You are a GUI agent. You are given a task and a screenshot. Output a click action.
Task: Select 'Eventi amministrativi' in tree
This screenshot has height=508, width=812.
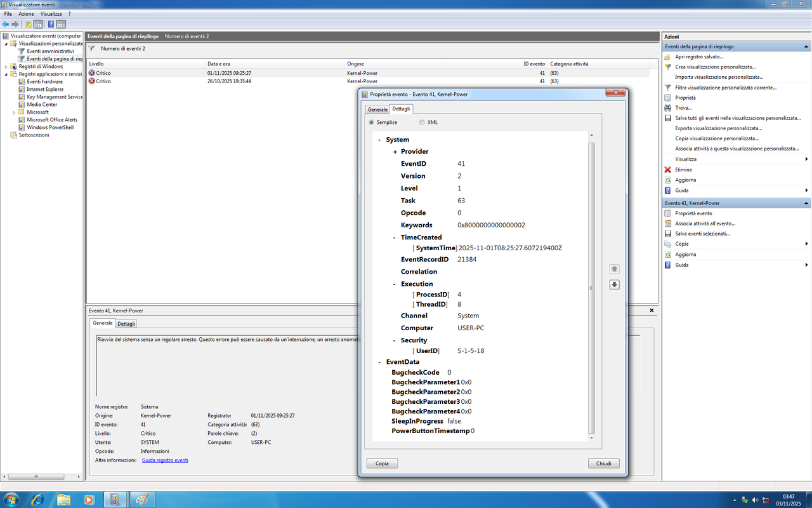[50, 51]
